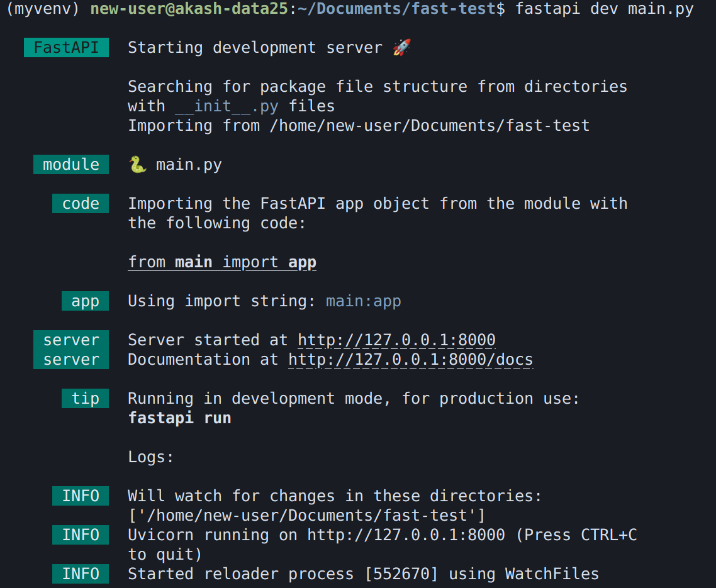Click the FastAPI green label
Screen dimensions: 716x588
(66, 47)
